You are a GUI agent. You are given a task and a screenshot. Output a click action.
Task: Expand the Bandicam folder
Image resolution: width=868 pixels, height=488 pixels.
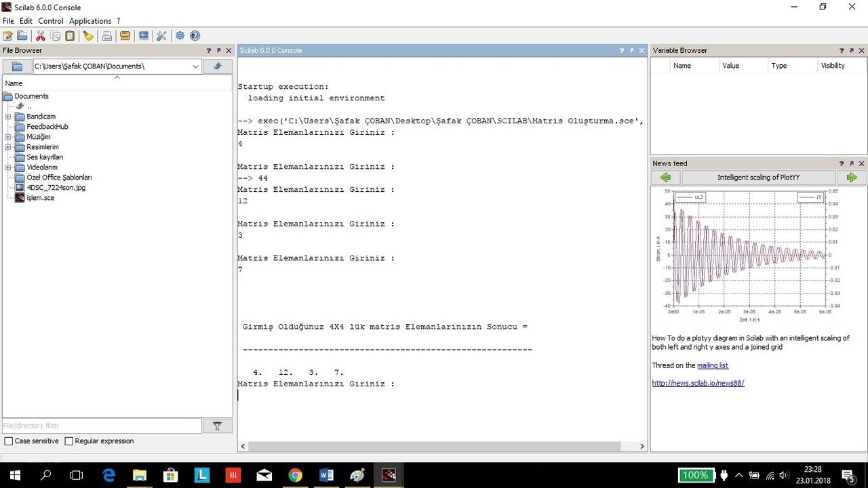[x=8, y=117]
